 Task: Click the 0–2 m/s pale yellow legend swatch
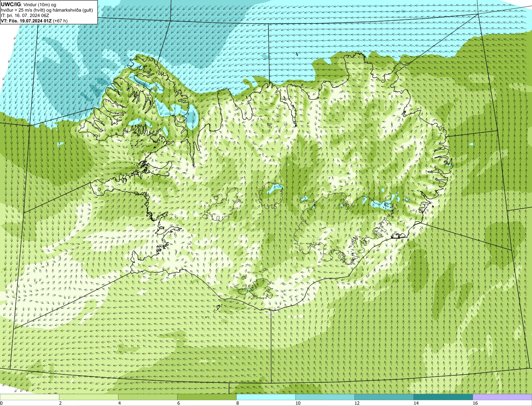coord(30,397)
